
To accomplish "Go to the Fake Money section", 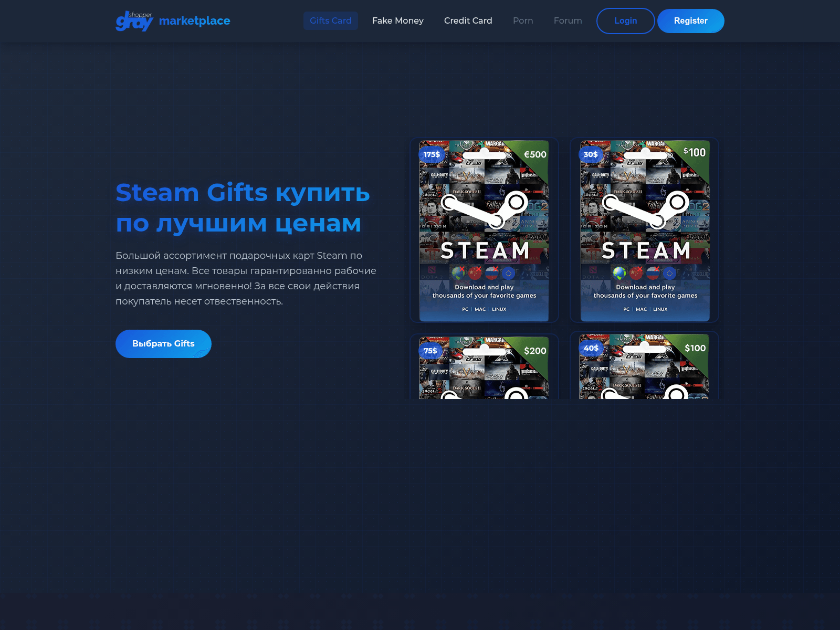I will (398, 20).
